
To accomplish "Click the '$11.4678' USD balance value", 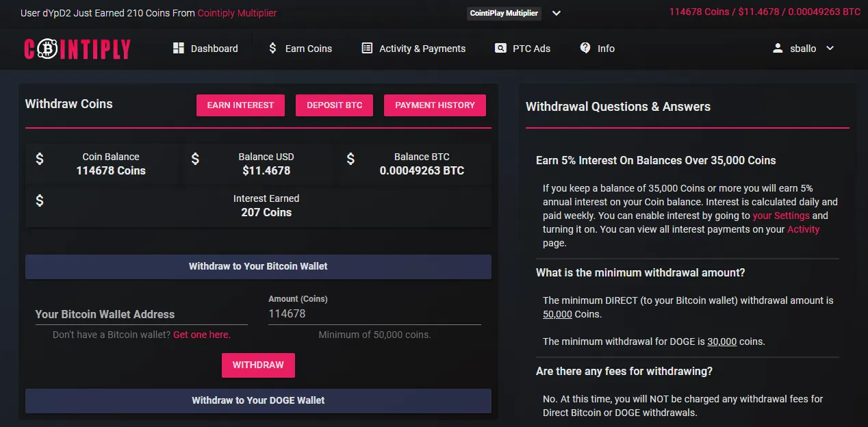I will point(266,171).
